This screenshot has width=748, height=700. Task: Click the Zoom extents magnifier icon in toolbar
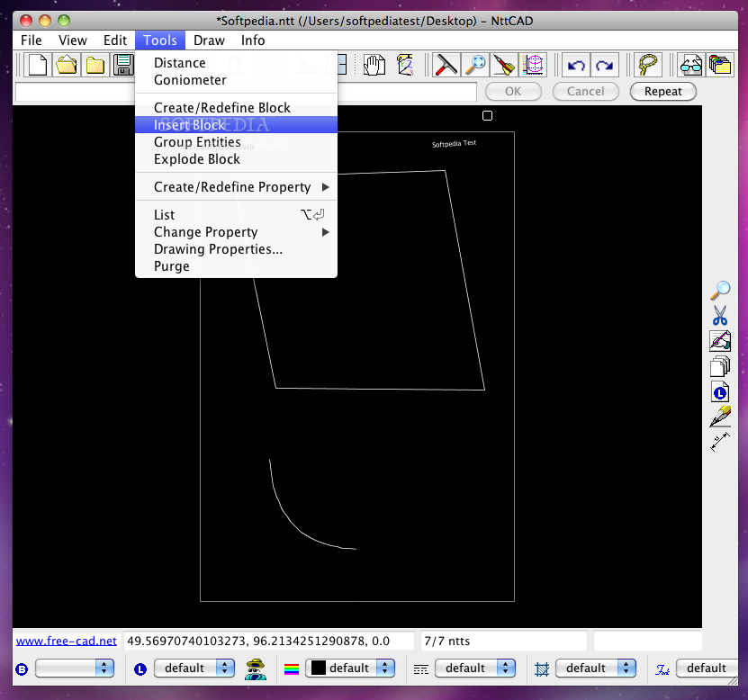475,65
